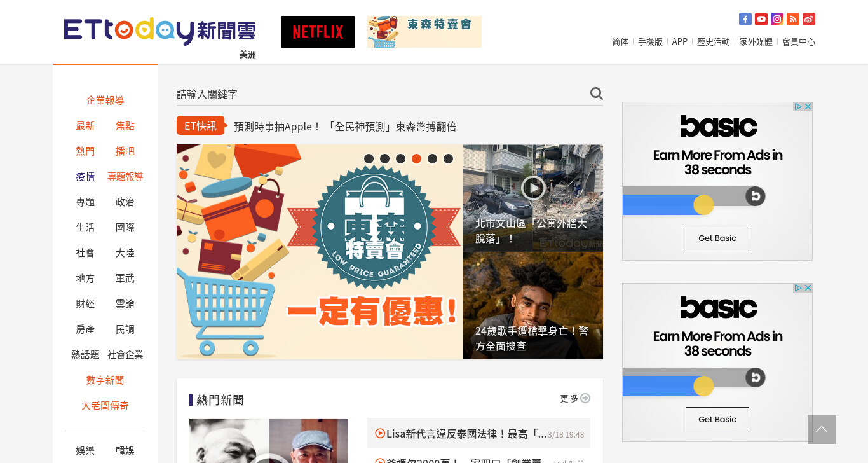Open 播吧 in the sidebar

coord(125,151)
